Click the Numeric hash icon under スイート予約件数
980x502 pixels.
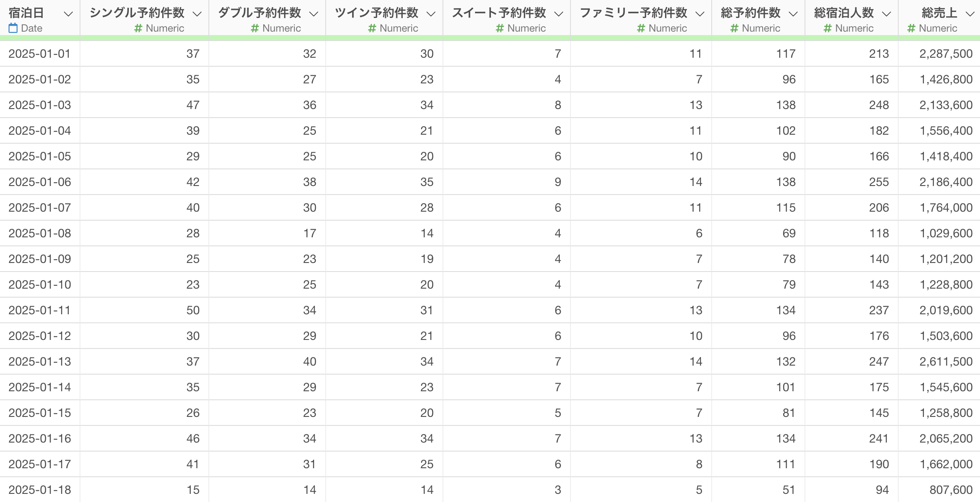tap(499, 28)
